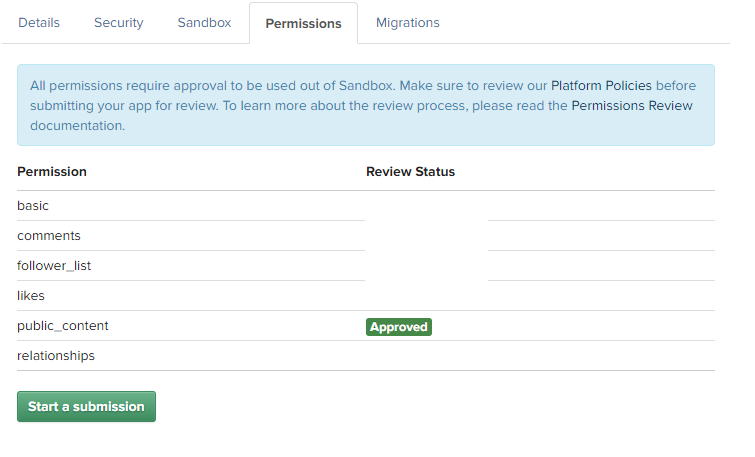
Task: Open the Migrations tab
Action: click(x=408, y=23)
